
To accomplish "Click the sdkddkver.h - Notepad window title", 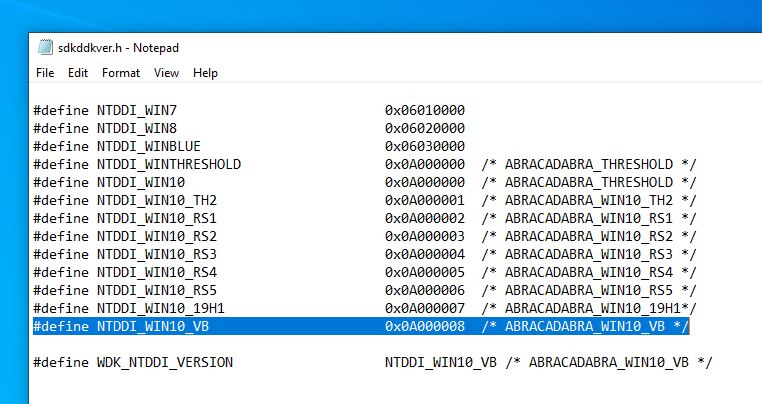I will (119, 48).
